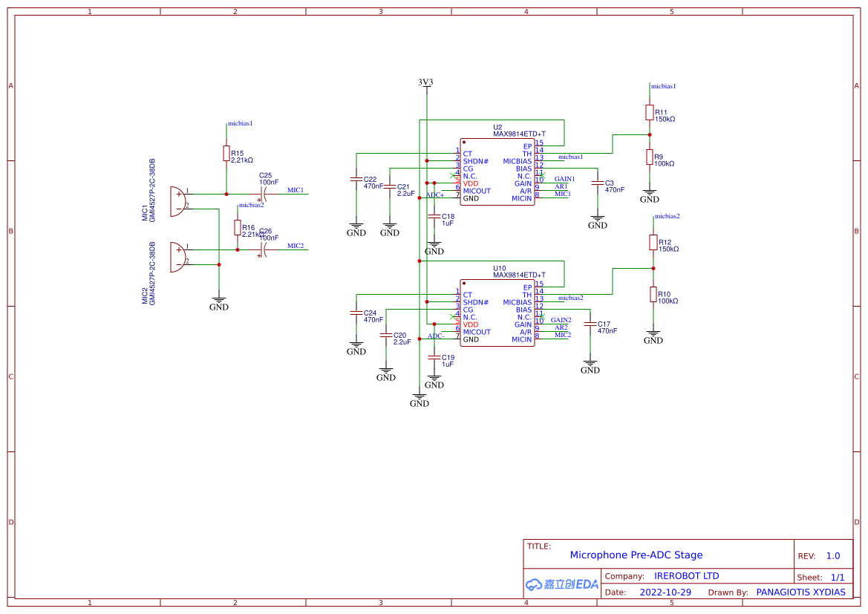Select resistor R11 150kΩ symbol
This screenshot has width=868, height=614.
(x=650, y=113)
